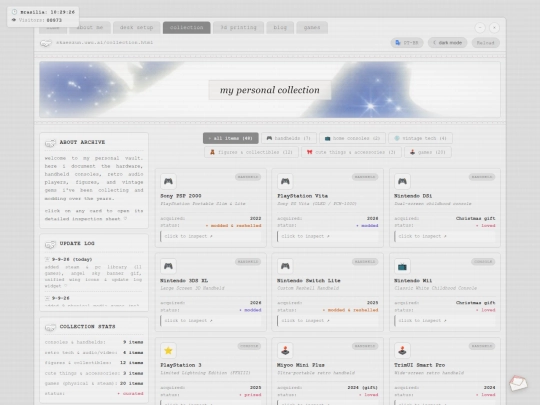The height and width of the screenshot is (405, 540).
Task: Toggle dark mode
Action: tap(447, 43)
